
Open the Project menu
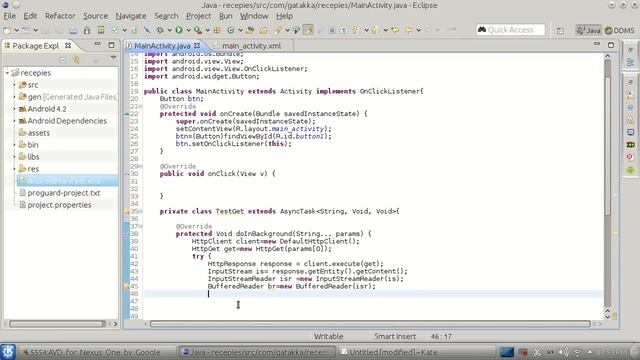click(198, 16)
